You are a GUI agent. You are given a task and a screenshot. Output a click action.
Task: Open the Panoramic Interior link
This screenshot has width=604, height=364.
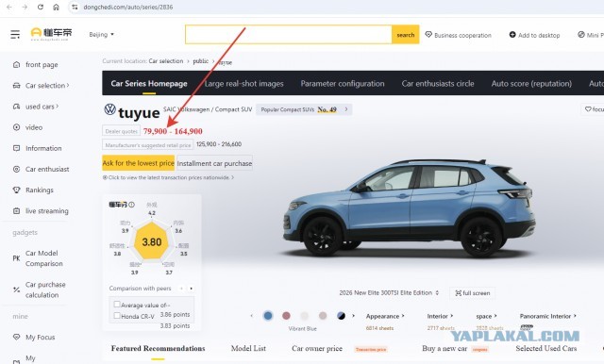pos(547,316)
